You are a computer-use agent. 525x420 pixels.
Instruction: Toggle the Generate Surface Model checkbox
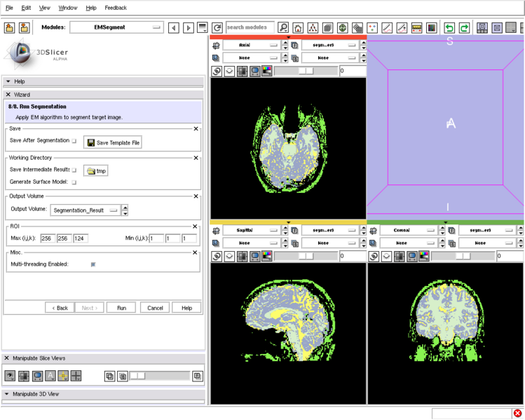pyautogui.click(x=74, y=182)
